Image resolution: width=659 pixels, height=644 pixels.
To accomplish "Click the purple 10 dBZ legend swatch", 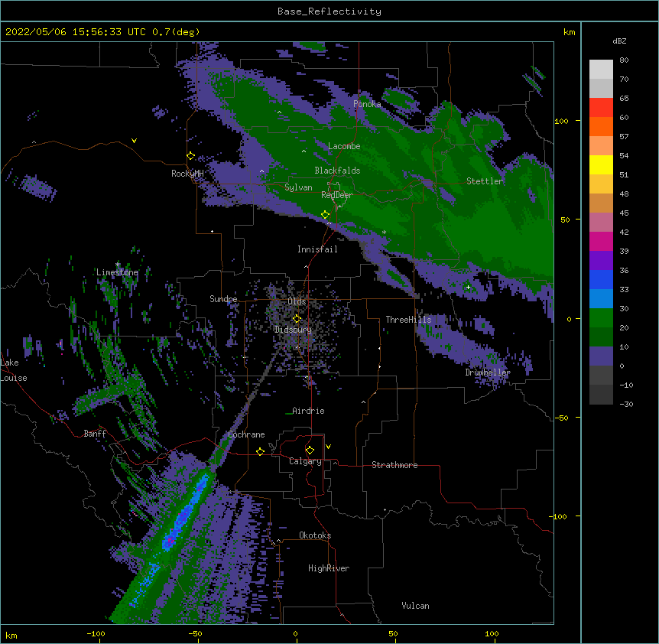I will tap(601, 356).
